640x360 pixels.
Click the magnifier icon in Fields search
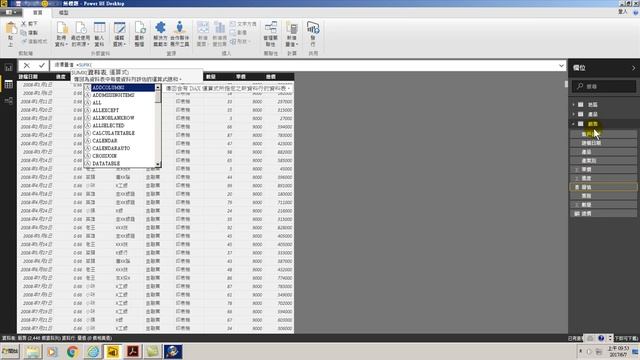[x=580, y=86]
